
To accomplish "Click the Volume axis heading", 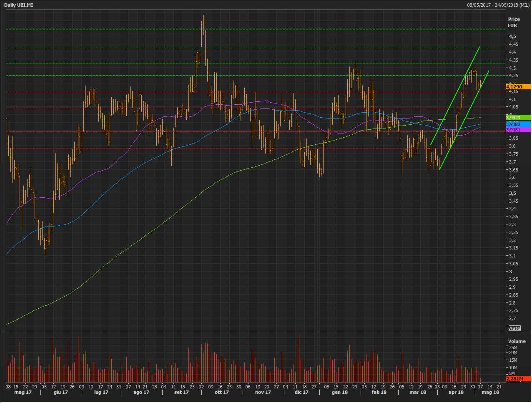I will 517,341.
